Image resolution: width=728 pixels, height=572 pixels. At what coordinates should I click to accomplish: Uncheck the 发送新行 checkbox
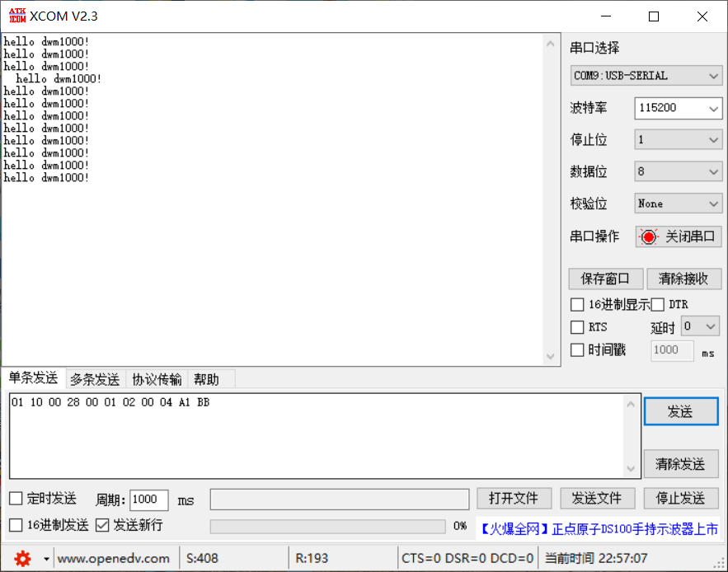pos(102,525)
